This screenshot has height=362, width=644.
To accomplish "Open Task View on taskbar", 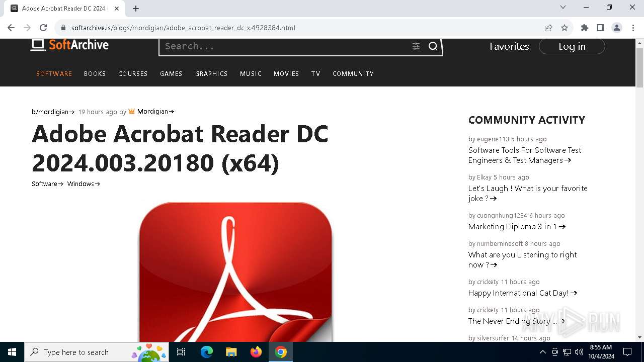I will 181,352.
